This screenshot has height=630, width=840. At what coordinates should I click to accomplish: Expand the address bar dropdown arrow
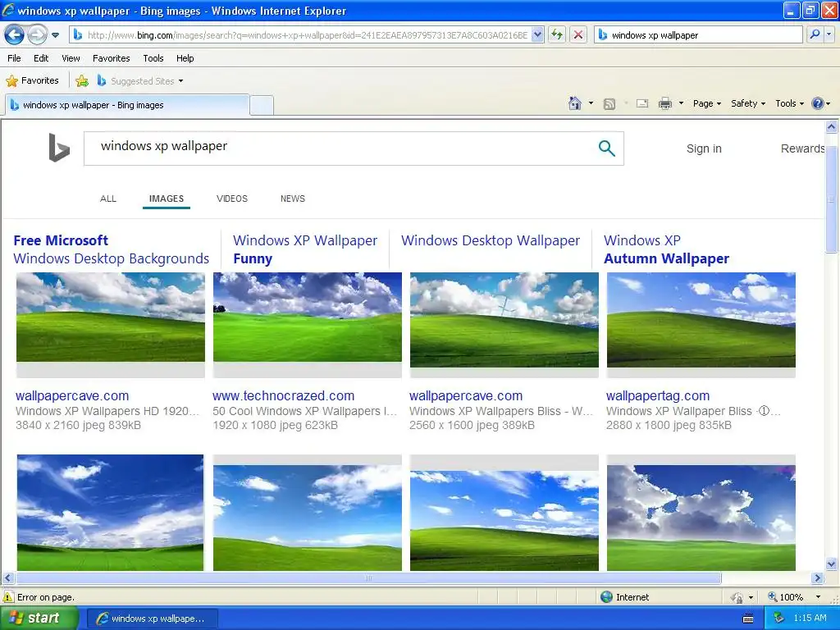538,35
